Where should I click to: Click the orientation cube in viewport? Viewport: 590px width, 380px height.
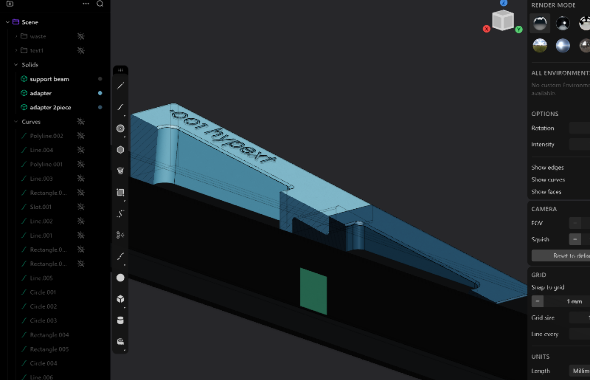[503, 20]
